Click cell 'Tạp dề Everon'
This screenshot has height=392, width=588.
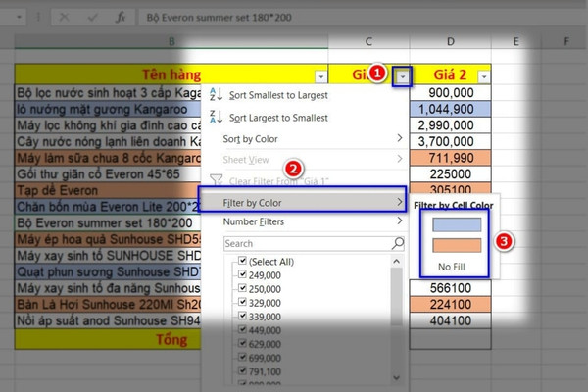tap(108, 190)
